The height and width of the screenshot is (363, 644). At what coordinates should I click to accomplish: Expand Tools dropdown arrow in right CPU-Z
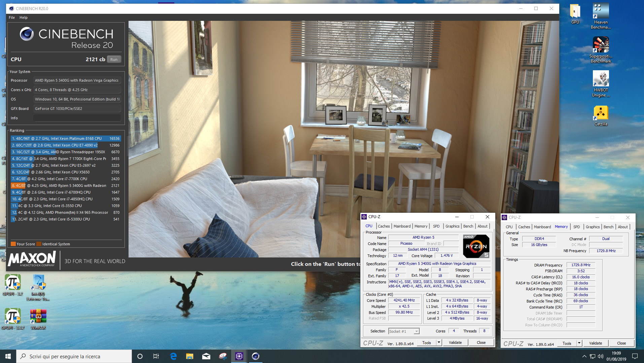click(x=579, y=343)
